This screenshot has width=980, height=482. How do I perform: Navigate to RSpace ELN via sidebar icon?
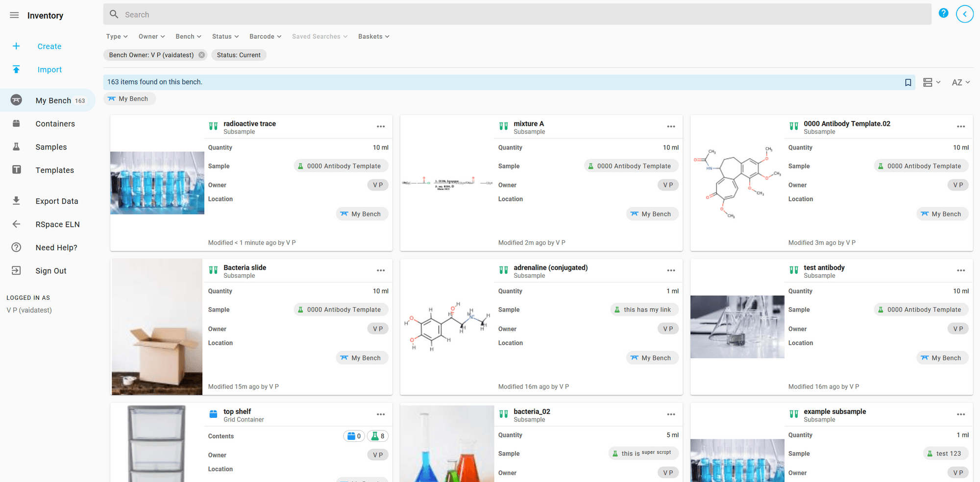(x=16, y=224)
